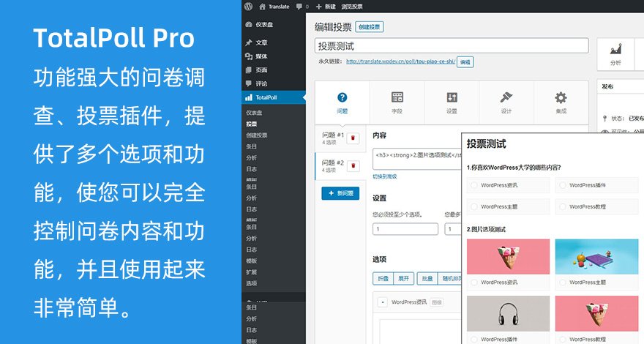Click the 发布 panel header

(620, 86)
